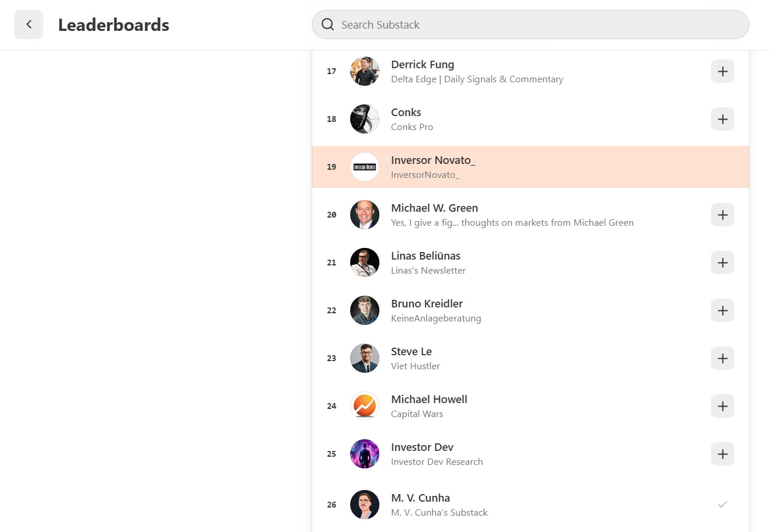Open Steve Le name link

tap(411, 351)
